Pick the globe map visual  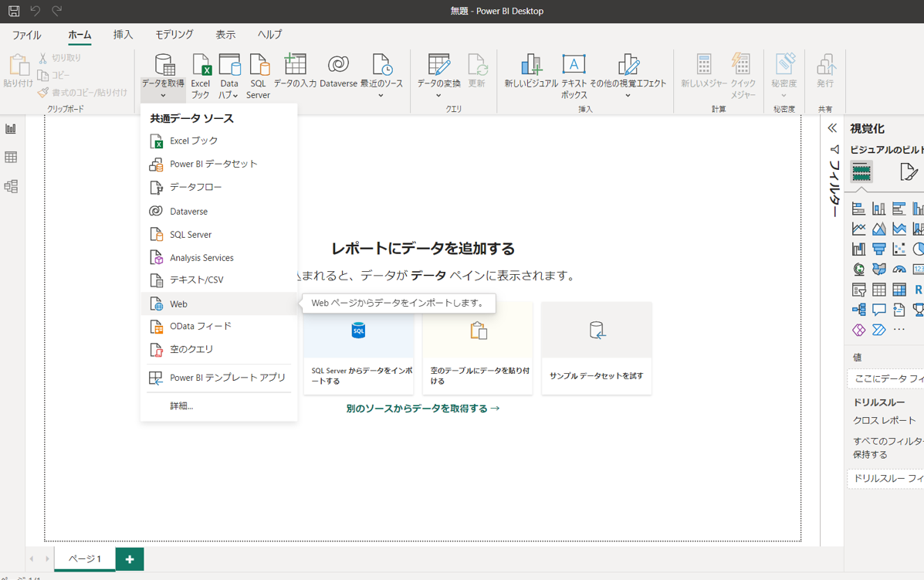(x=858, y=270)
